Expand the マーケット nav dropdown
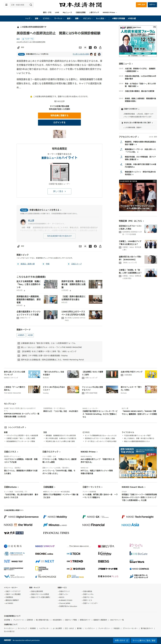 tap(59, 19)
